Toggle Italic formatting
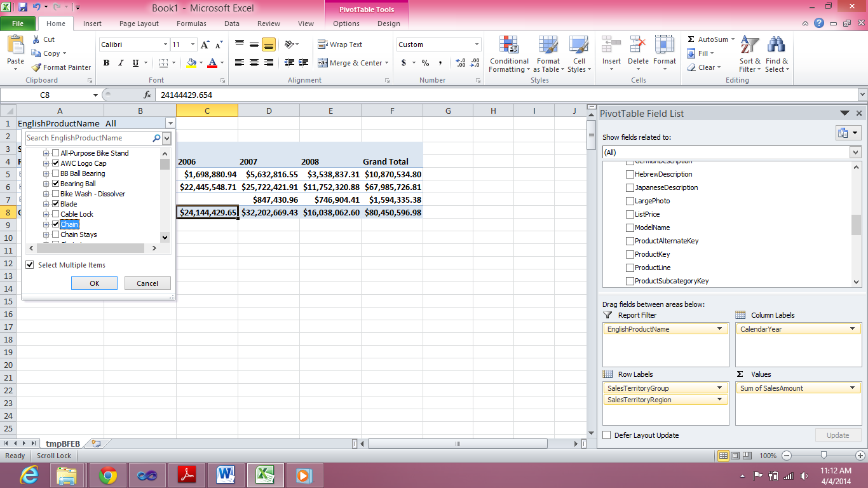 (121, 63)
